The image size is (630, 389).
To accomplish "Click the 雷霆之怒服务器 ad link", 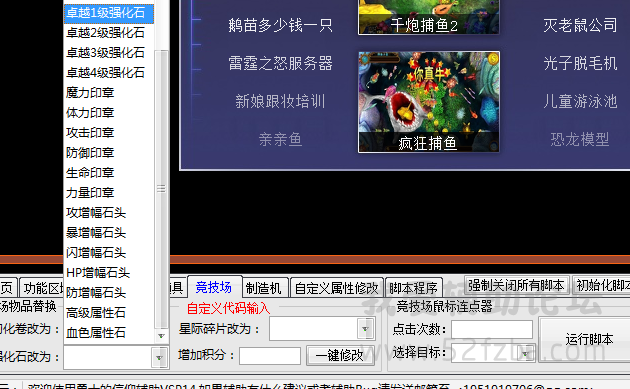I will pyautogui.click(x=280, y=63).
